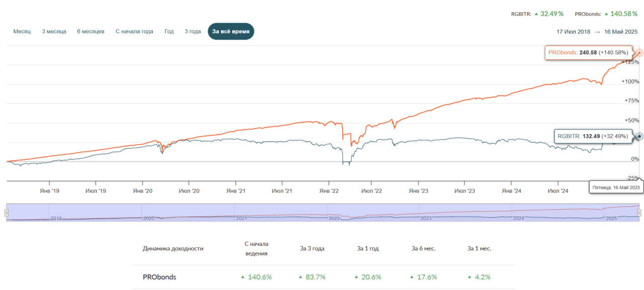Image resolution: width=644 pixels, height=290 pixels.
Task: Click the Пятница, 16 Май 2025 date label
Action: [616, 187]
